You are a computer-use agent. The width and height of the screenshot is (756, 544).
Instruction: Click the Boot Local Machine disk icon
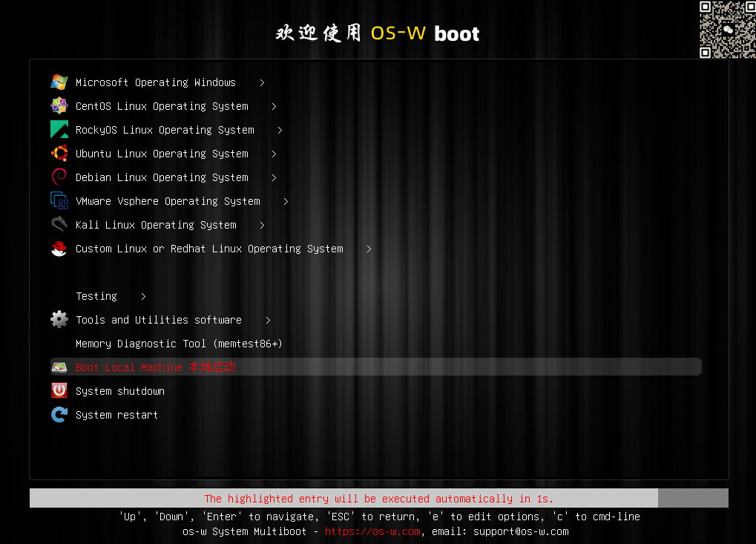point(59,367)
